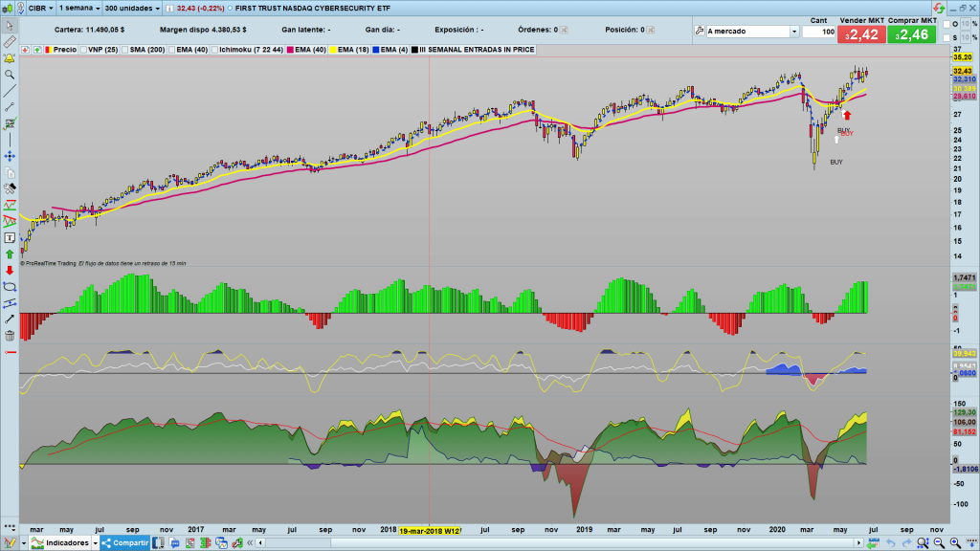Zoom in on the time axis
Screen dimensions: 980x551
955,543
